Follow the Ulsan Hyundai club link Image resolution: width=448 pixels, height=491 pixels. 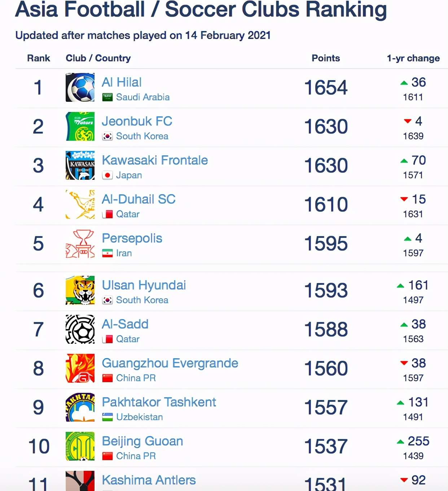tap(144, 285)
